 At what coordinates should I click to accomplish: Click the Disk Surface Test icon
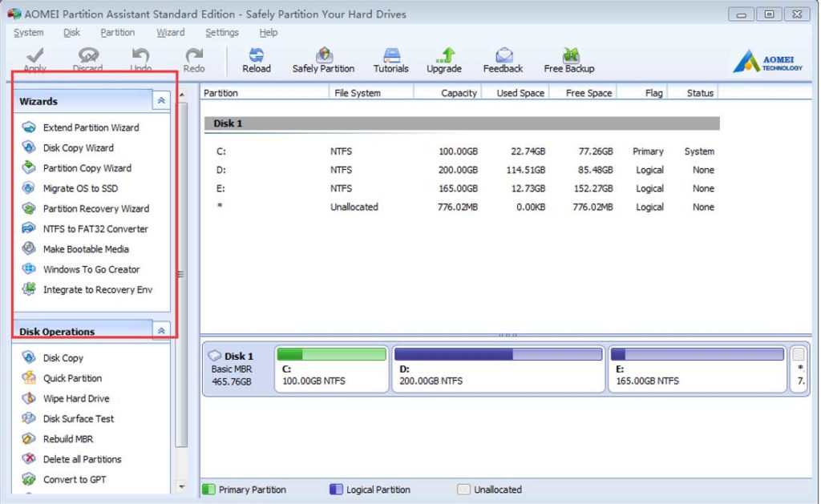(29, 418)
